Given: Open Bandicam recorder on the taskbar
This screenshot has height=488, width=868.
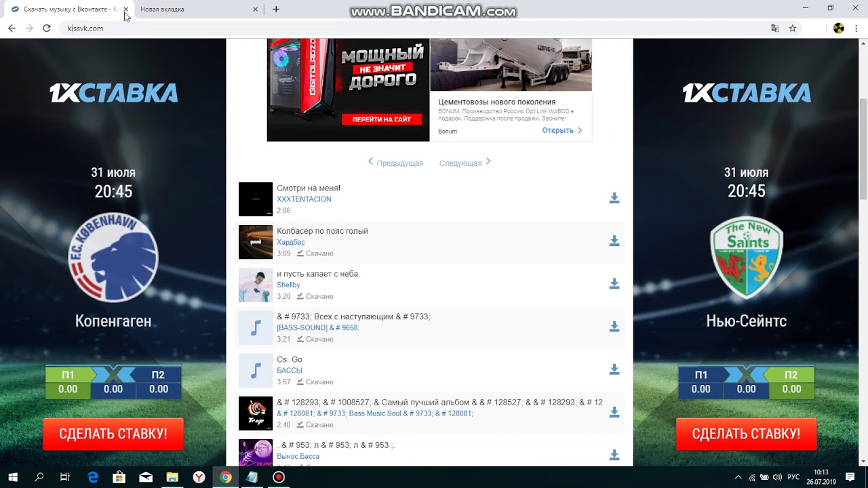Looking at the screenshot, I should pyautogui.click(x=279, y=477).
